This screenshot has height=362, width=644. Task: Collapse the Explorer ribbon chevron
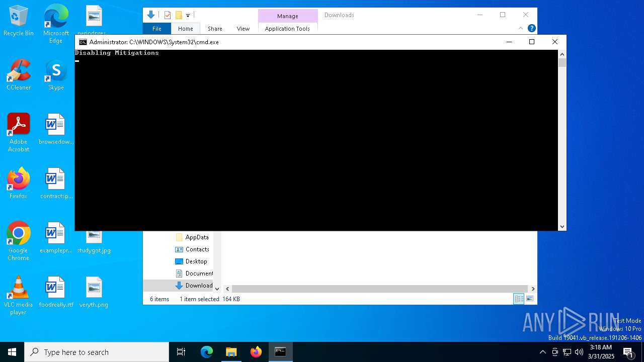point(521,28)
